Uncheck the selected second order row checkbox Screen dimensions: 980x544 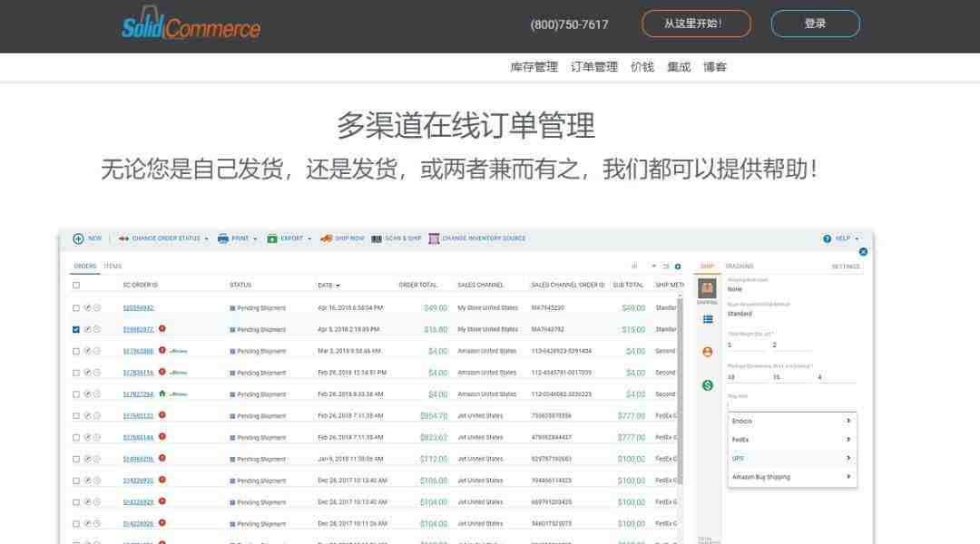[76, 329]
